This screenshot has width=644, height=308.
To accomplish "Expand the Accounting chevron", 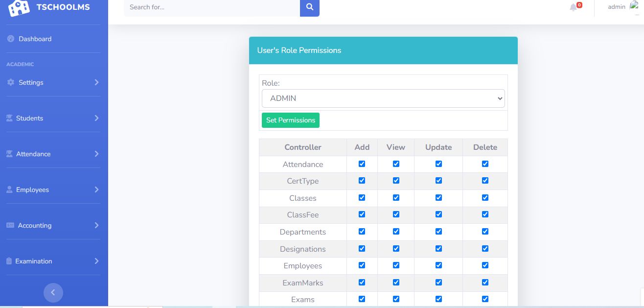I will 96,225.
